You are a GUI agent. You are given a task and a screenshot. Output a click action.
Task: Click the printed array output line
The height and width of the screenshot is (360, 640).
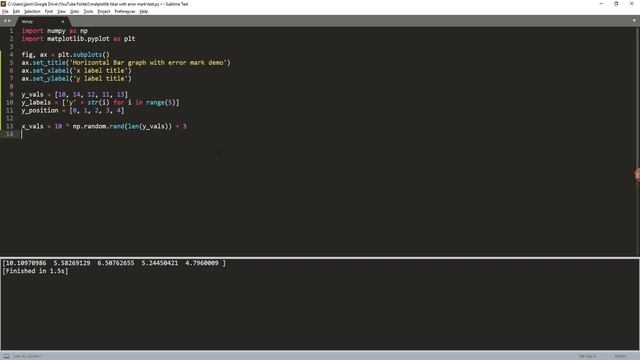[114, 263]
